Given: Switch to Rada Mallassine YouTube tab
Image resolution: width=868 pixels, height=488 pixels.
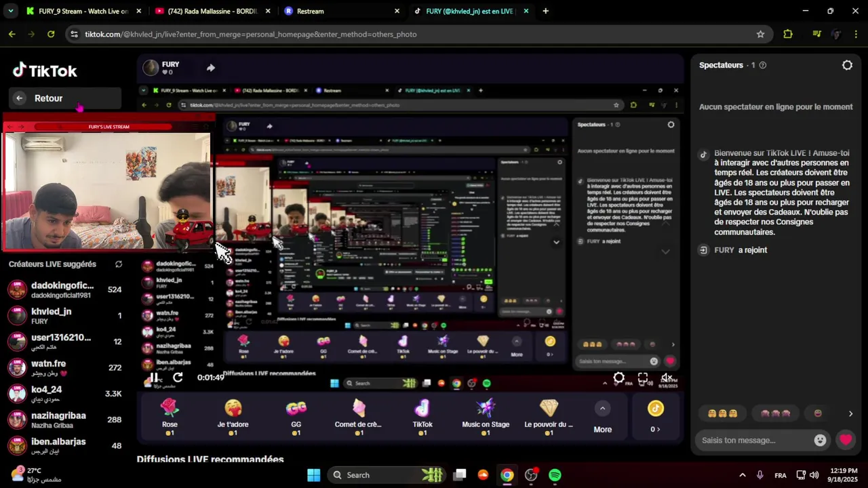Looking at the screenshot, I should click(x=213, y=11).
